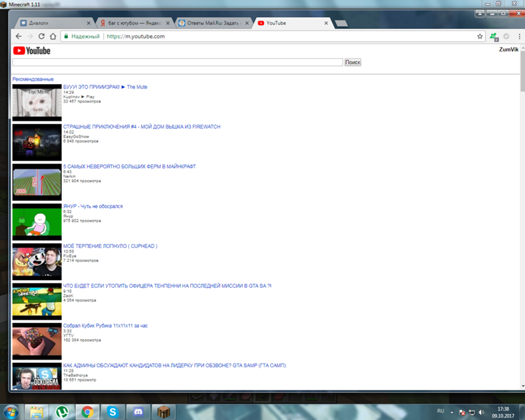Image resolution: width=525 pixels, height=420 pixels.
Task: Open the Chrome three-dot menu
Action: 519,36
